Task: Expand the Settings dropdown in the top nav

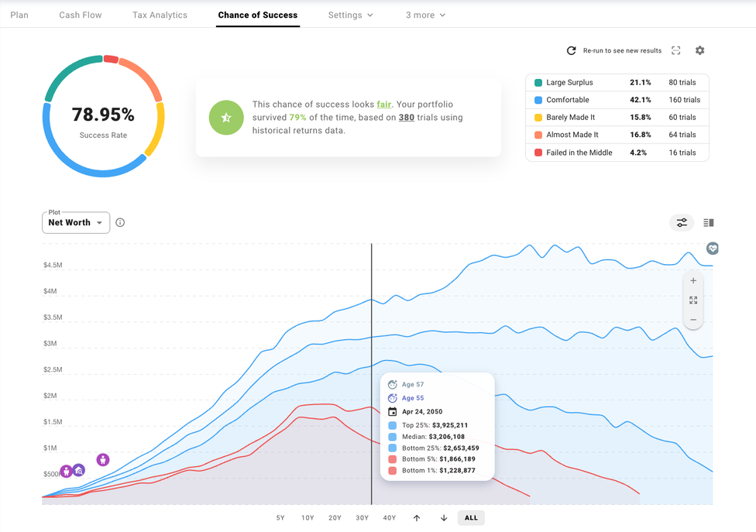Action: pos(350,15)
